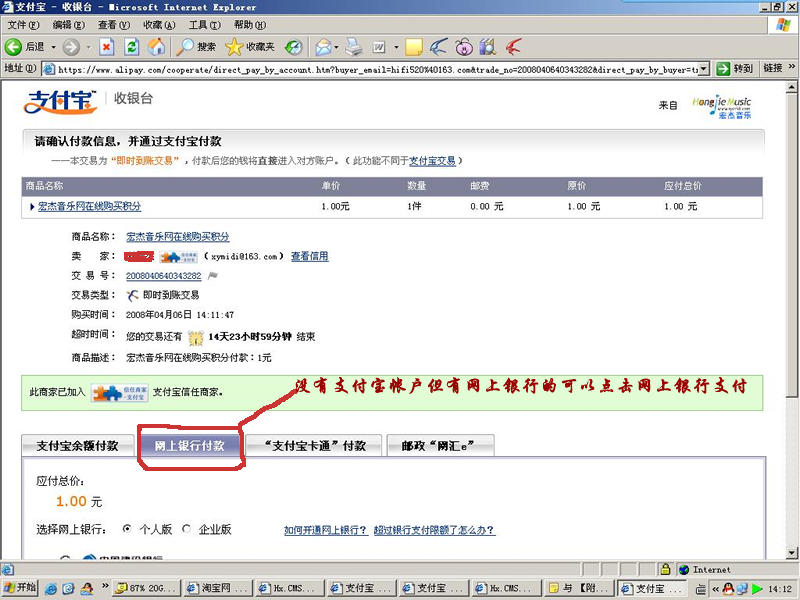Expand the Links (链接) chevron

pos(792,66)
